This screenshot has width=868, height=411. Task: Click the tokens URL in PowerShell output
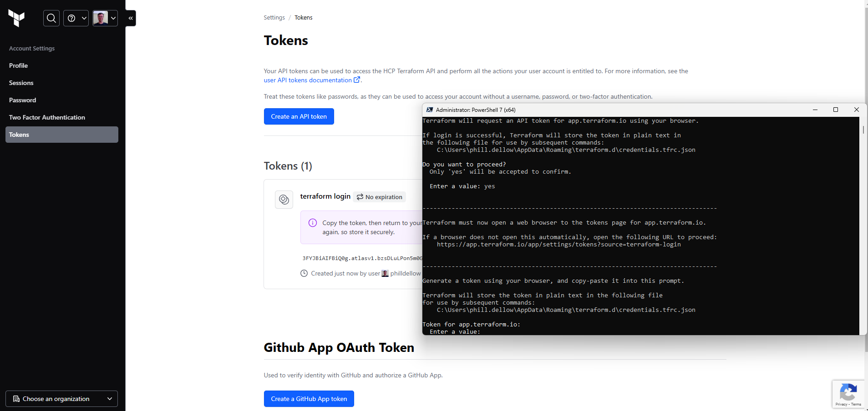(x=559, y=245)
